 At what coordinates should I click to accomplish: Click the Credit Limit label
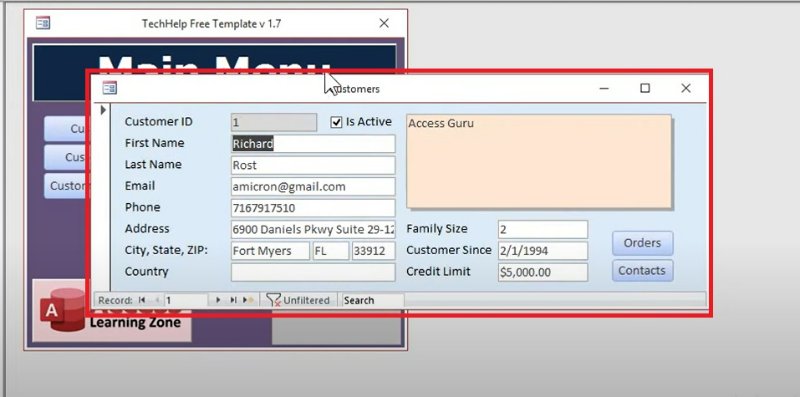click(x=438, y=271)
